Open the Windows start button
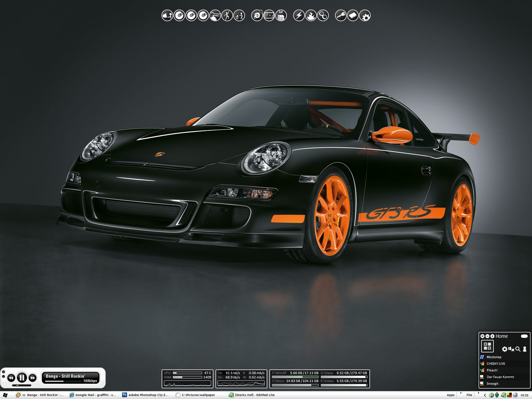The height and width of the screenshot is (399, 532). coord(5,395)
